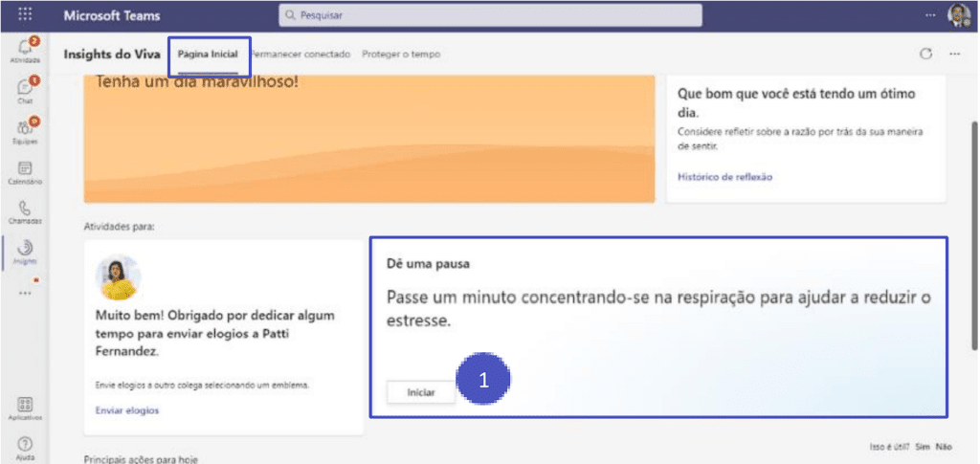Click the Atividades para label
Screen dimensions: 980x464
(x=120, y=226)
